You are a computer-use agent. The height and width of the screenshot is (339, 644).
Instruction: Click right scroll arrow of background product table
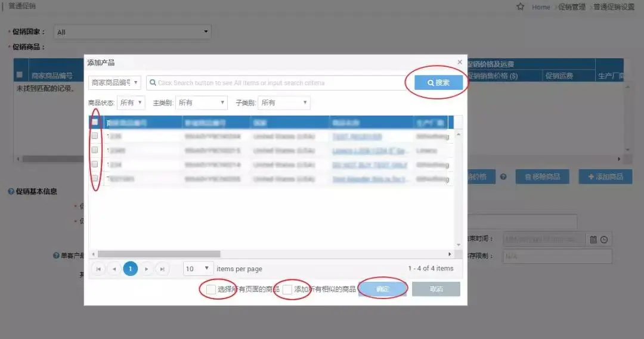click(619, 159)
